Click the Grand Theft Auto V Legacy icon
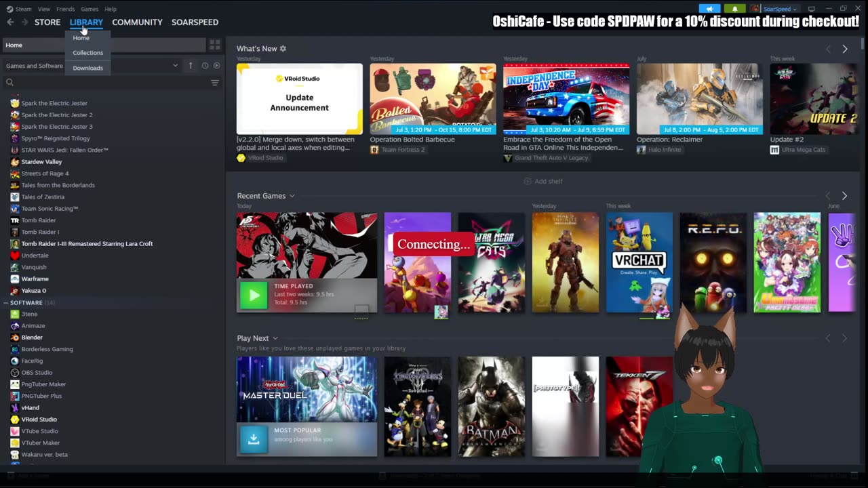The image size is (868, 488). [x=508, y=158]
